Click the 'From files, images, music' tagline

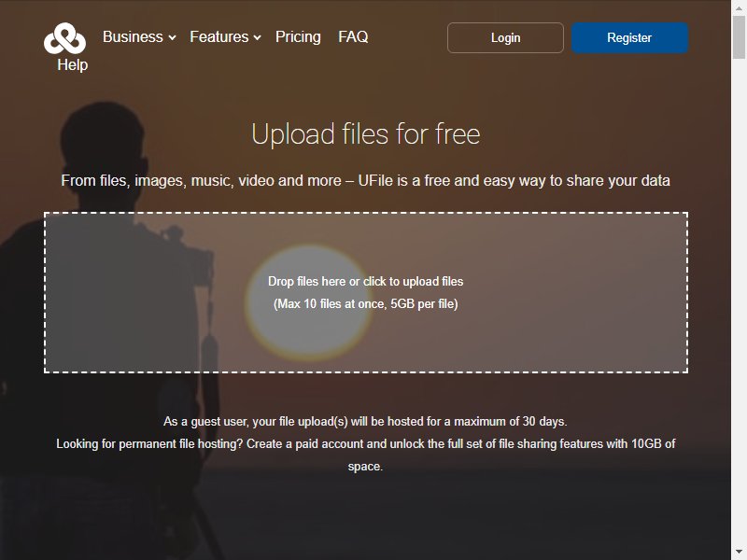(x=365, y=181)
